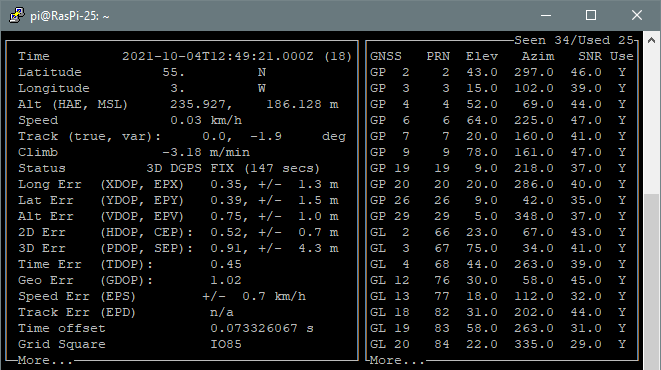Click the SEP value +/- 4.3 m
This screenshot has width=661, height=370.
pyautogui.click(x=298, y=249)
